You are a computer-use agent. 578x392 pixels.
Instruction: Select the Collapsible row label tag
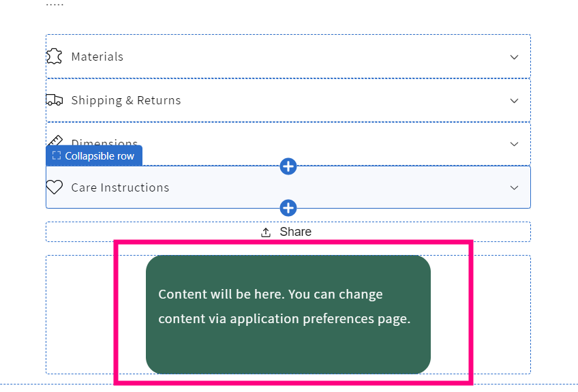click(94, 155)
